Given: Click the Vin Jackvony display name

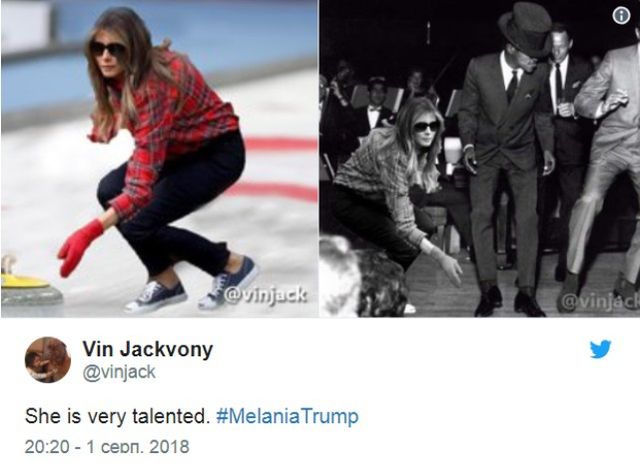Looking at the screenshot, I should pos(146,349).
